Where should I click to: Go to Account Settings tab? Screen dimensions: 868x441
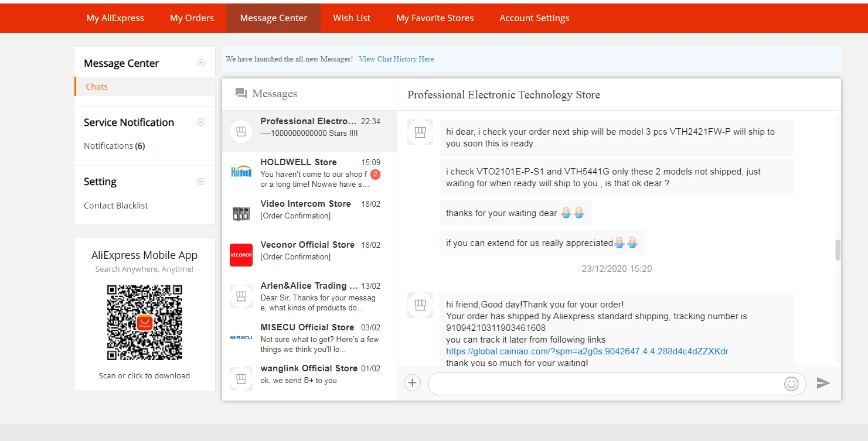535,18
